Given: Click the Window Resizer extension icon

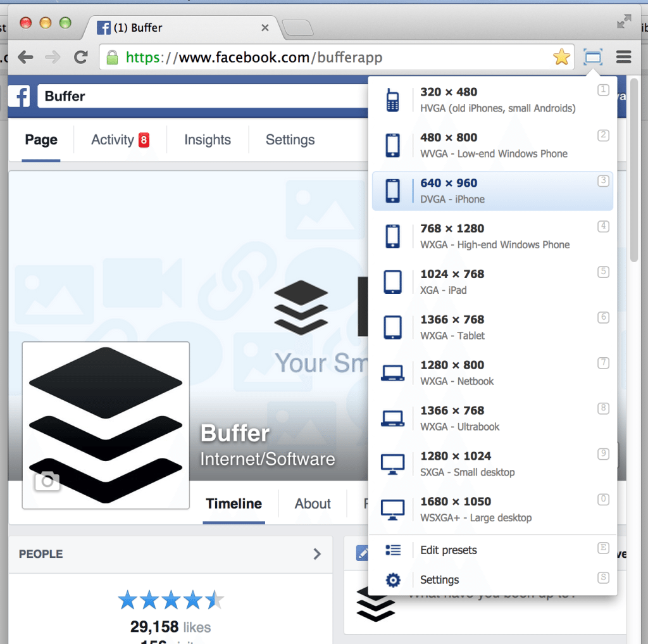Looking at the screenshot, I should 592,57.
